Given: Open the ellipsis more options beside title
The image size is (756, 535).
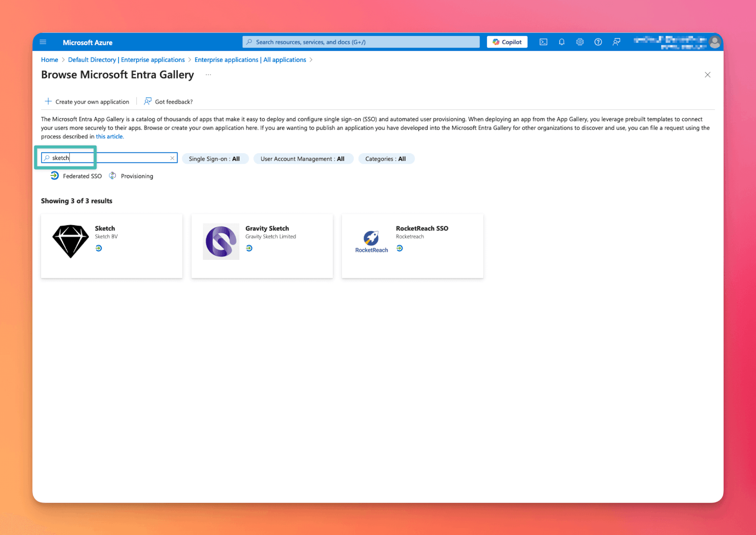Looking at the screenshot, I should [x=208, y=75].
